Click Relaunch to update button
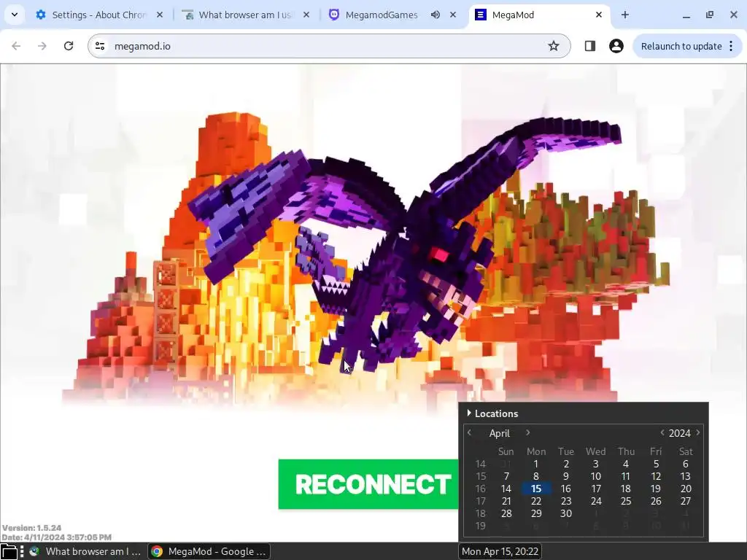 681,46
